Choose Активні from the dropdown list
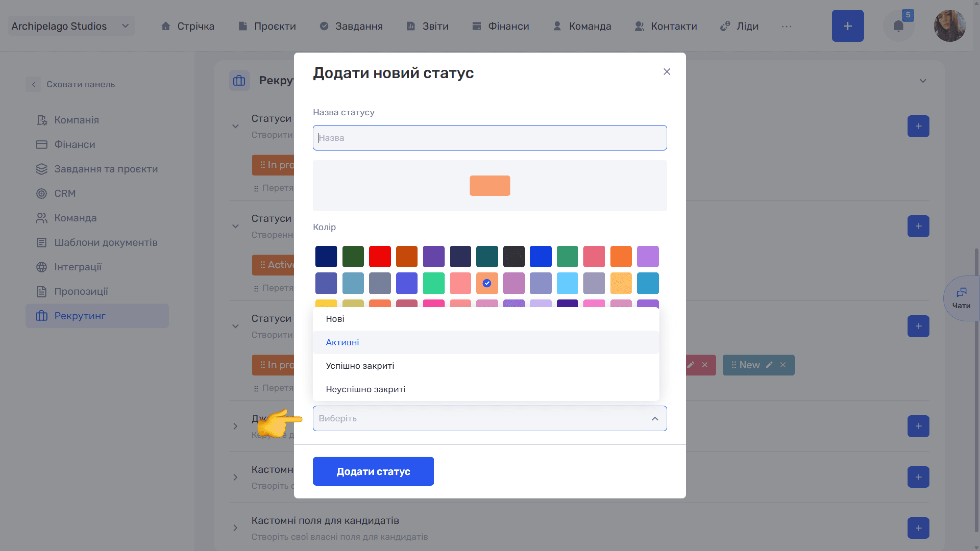The width and height of the screenshot is (980, 551). point(486,342)
